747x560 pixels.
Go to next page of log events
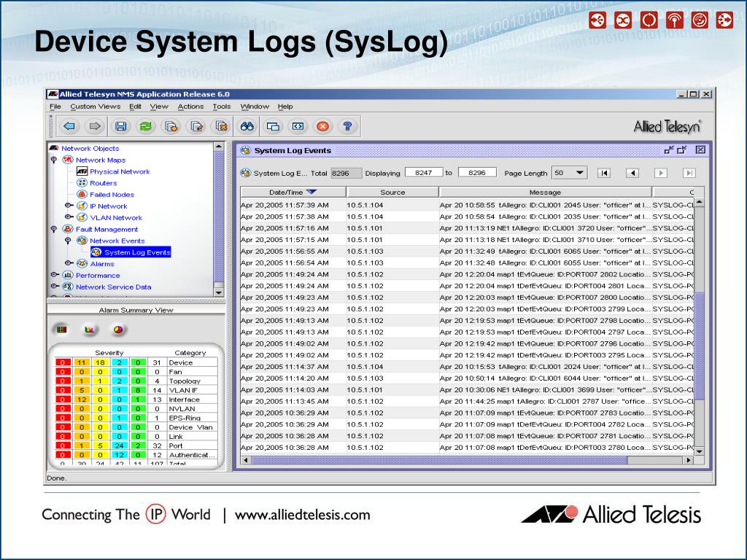coord(660,173)
